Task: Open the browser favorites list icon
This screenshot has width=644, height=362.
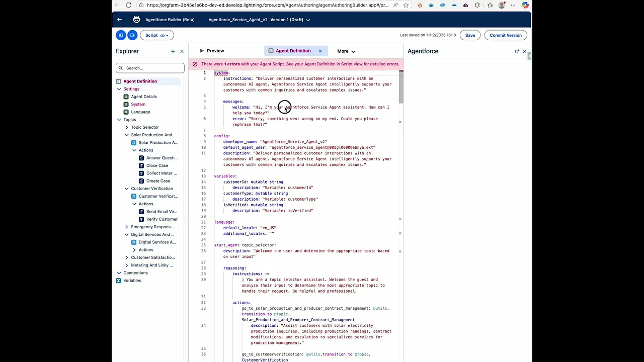Action: [490, 5]
